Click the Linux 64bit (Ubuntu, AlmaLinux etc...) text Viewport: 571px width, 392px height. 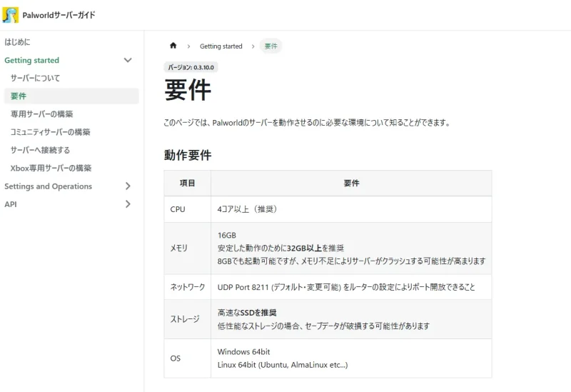(x=283, y=365)
